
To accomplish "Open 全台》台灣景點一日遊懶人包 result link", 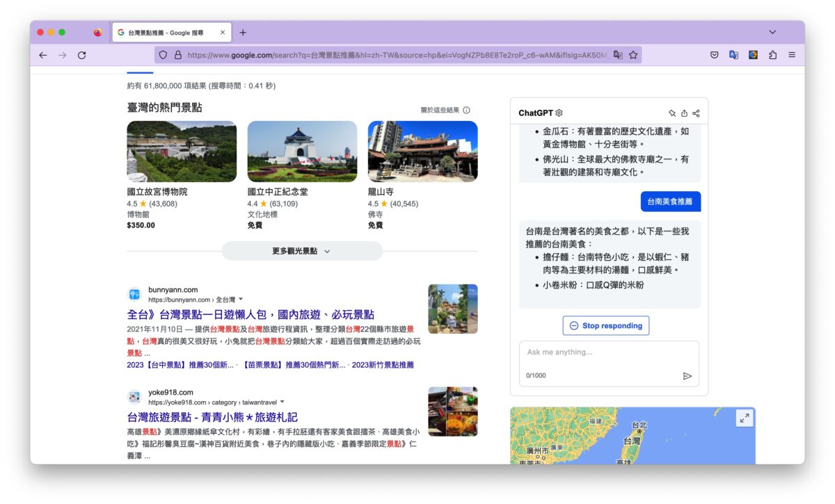I will [250, 314].
